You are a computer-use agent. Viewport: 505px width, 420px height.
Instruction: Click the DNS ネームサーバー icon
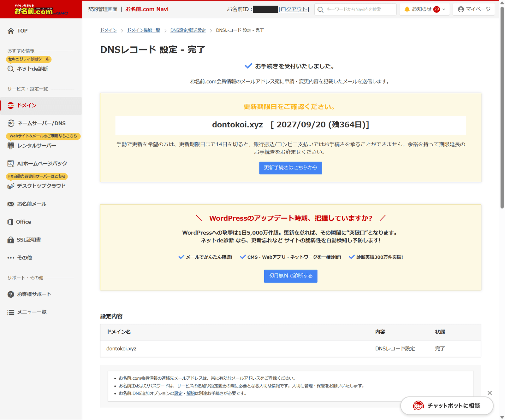11,123
